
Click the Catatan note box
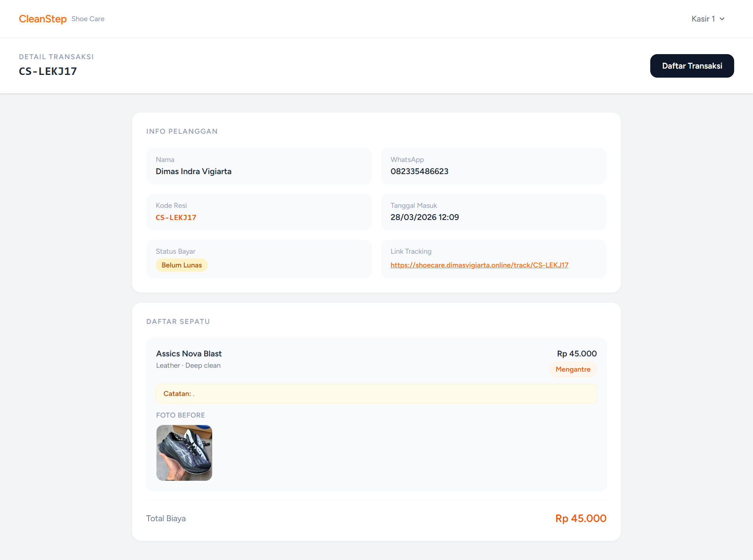(376, 394)
